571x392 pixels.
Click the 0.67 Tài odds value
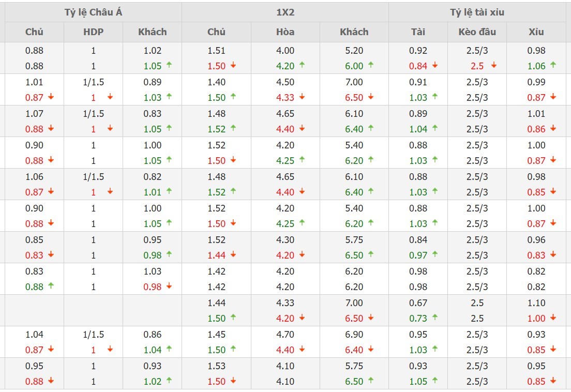[418, 303]
